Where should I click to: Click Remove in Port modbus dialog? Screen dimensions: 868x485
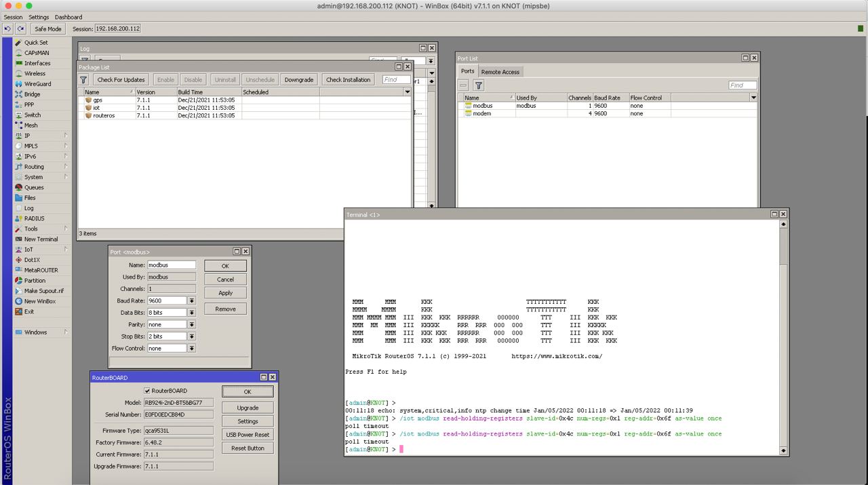(226, 309)
